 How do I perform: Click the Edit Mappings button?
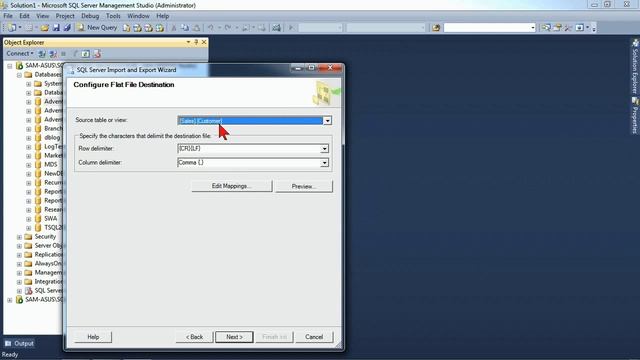point(231,186)
